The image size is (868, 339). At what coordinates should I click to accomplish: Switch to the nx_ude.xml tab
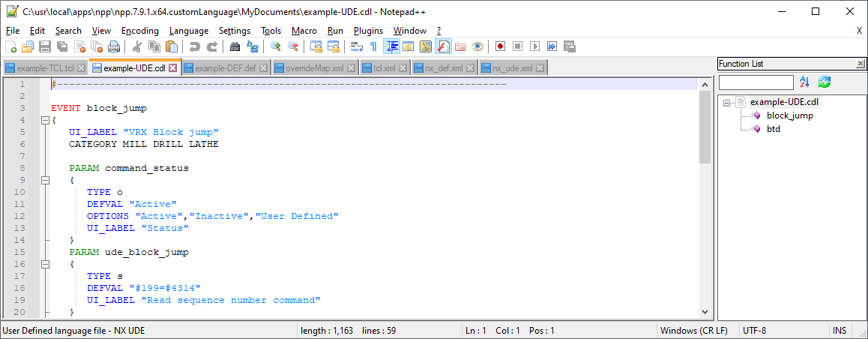[x=512, y=69]
